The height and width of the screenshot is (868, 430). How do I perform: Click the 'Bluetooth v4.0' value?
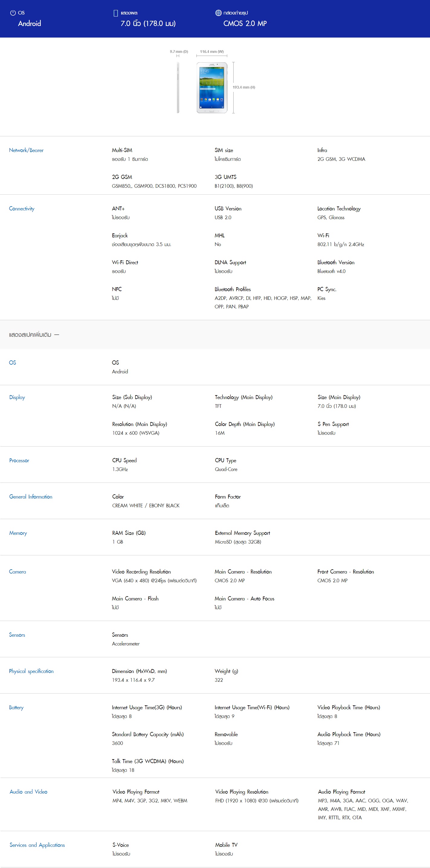[x=331, y=271]
